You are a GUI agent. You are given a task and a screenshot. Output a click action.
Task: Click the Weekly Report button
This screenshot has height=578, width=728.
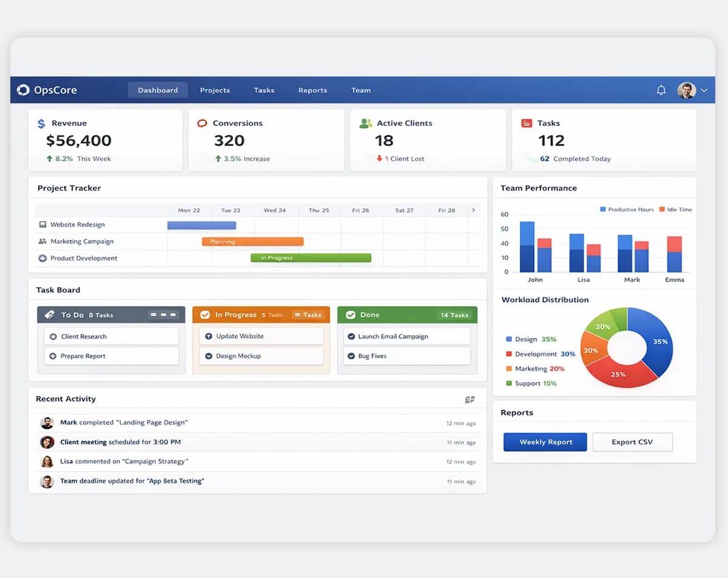tap(545, 442)
